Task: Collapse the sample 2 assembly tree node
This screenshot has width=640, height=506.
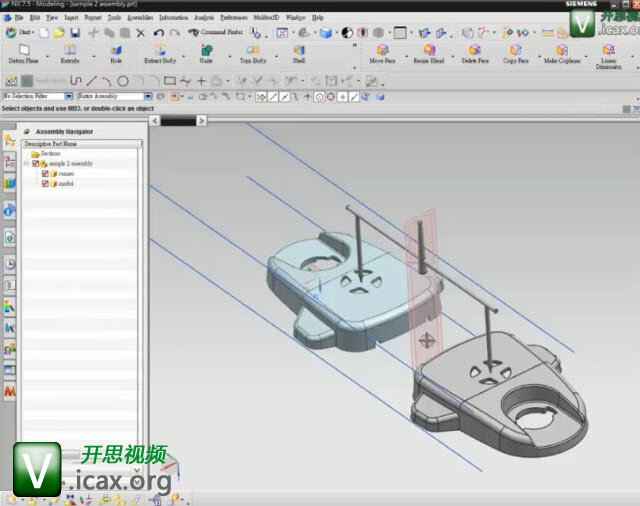Action: tap(27, 163)
